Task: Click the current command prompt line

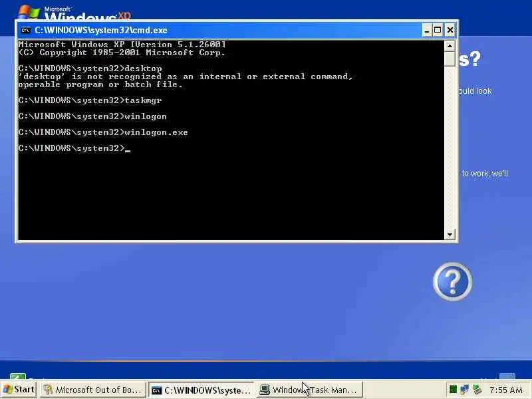Action: click(74, 148)
